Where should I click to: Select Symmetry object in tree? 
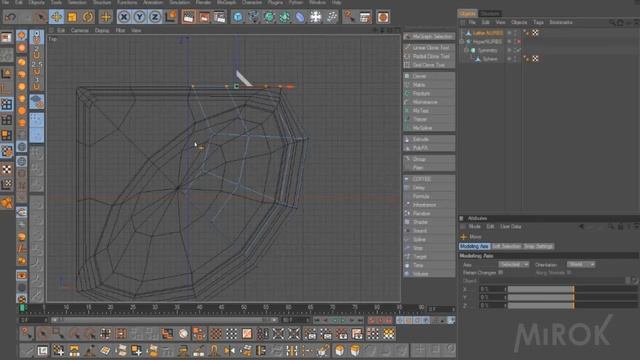coord(488,50)
